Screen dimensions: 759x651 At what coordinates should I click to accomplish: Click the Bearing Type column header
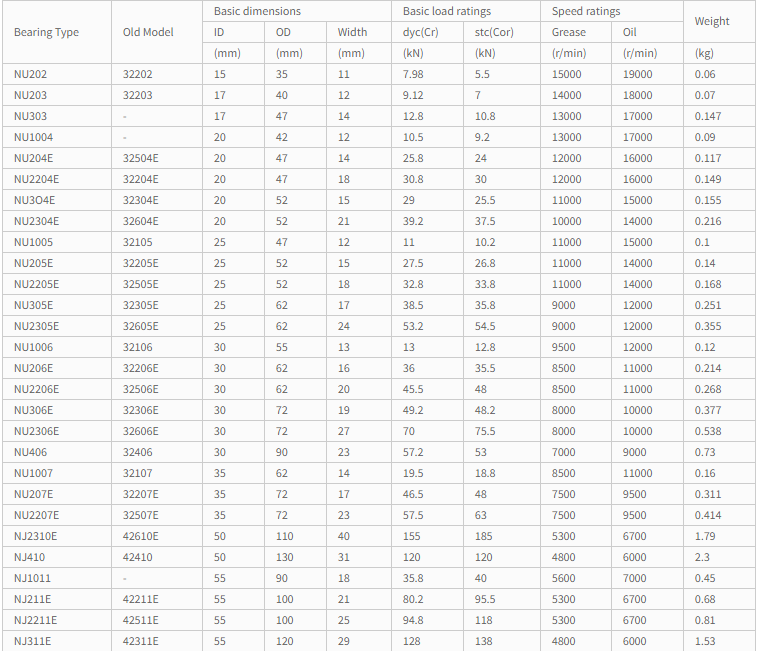tap(46, 32)
